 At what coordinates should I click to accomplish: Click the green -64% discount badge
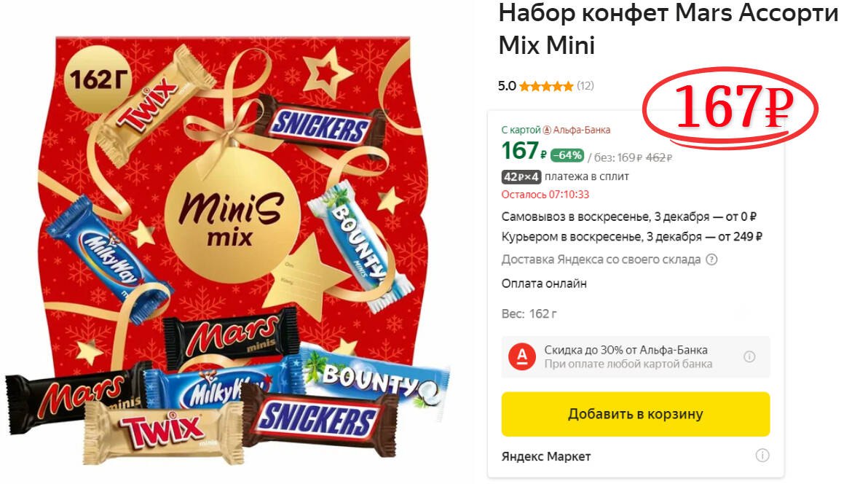click(567, 155)
